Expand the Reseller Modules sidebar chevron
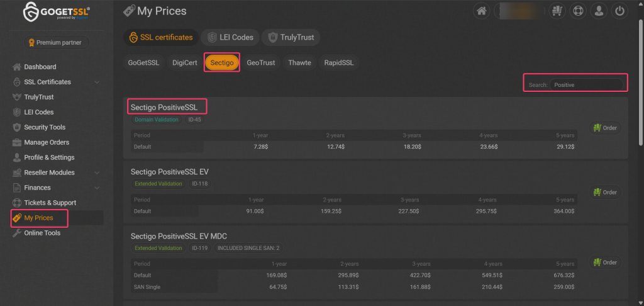Image resolution: width=644 pixels, height=306 pixels. point(97,173)
